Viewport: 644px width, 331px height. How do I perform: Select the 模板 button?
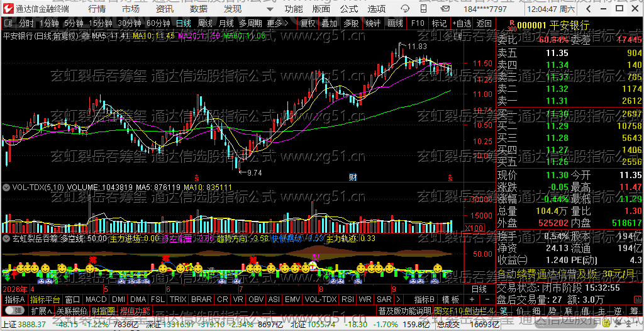pos(450,300)
